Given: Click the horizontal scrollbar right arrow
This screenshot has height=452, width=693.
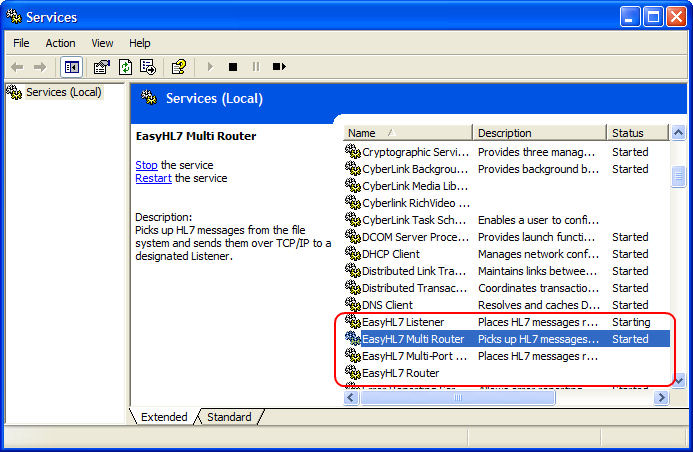Looking at the screenshot, I should click(661, 398).
